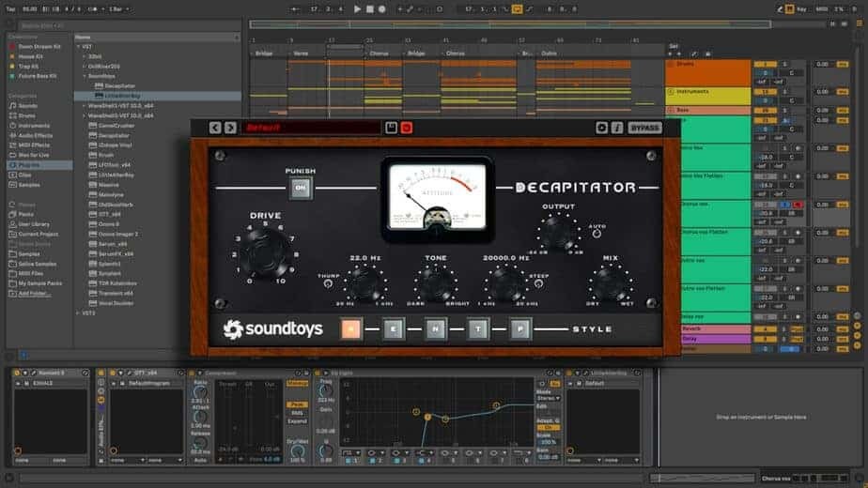Viewport: 868px width, 488px height.
Task: Open the Down Stepper Kit collection
Action: (39, 47)
